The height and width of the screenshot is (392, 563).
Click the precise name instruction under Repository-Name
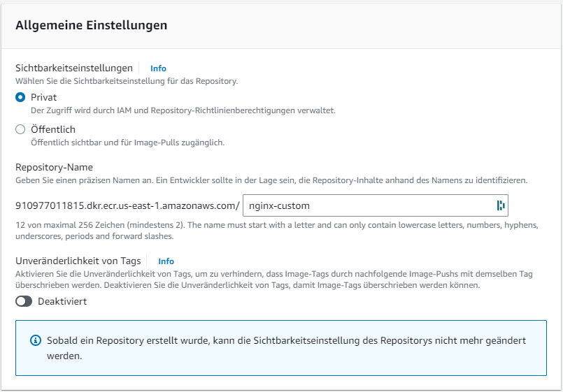coord(271,180)
